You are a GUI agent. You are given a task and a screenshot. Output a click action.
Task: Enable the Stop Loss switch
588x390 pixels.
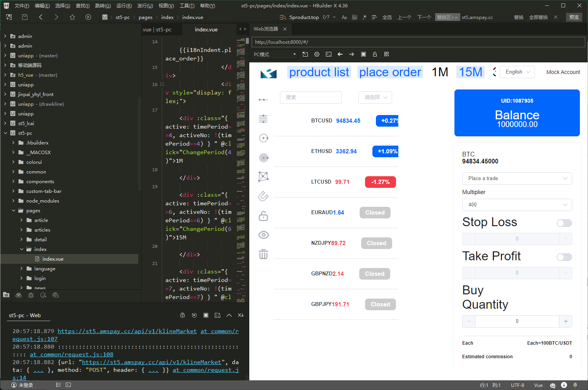tap(564, 223)
